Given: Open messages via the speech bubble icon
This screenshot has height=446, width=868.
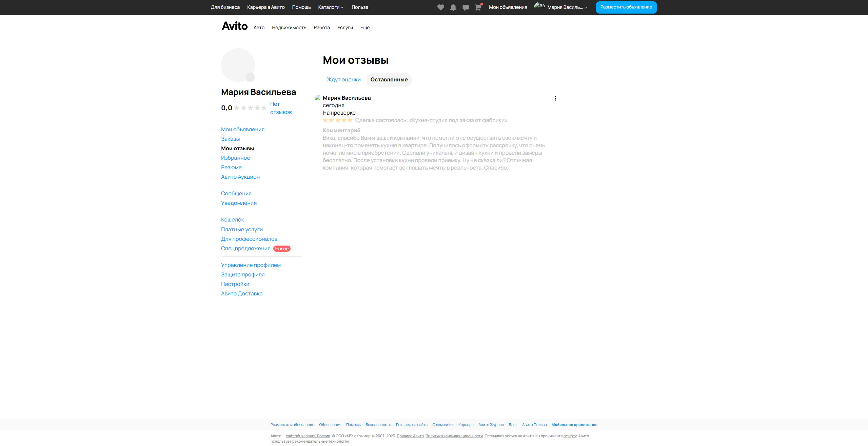Looking at the screenshot, I should (x=466, y=7).
